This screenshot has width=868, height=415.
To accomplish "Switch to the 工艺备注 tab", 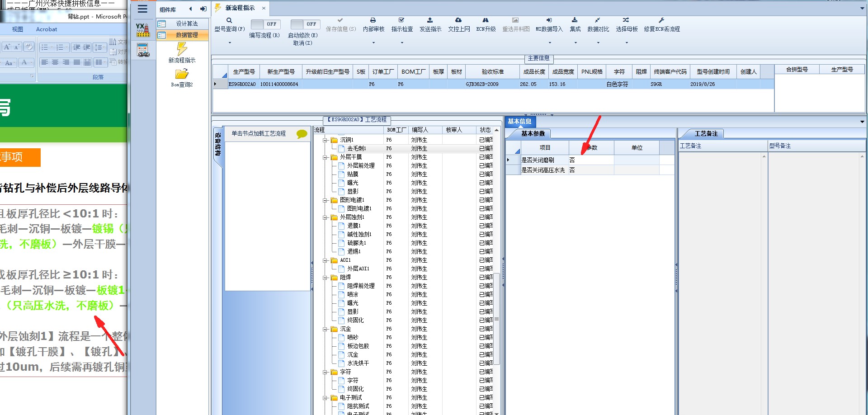I will (706, 133).
